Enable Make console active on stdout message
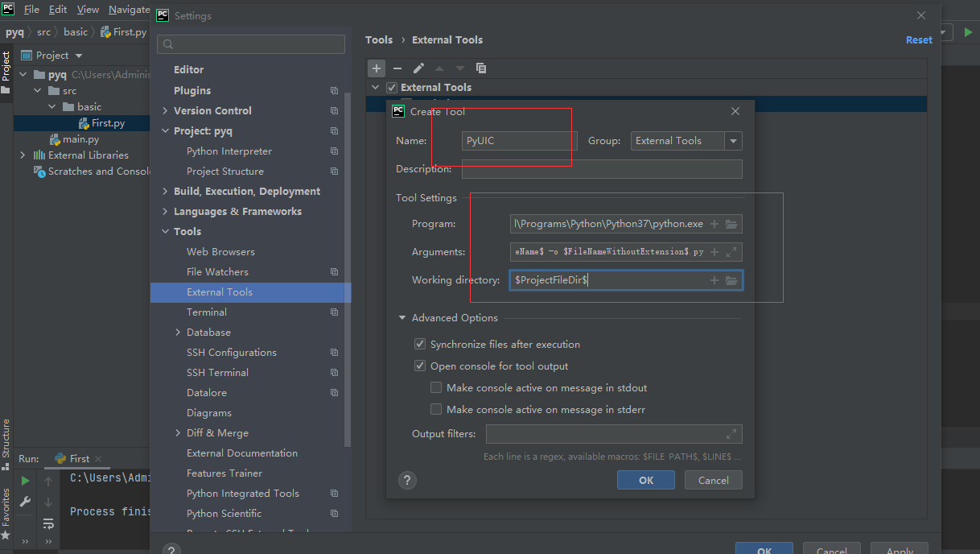 [x=436, y=387]
